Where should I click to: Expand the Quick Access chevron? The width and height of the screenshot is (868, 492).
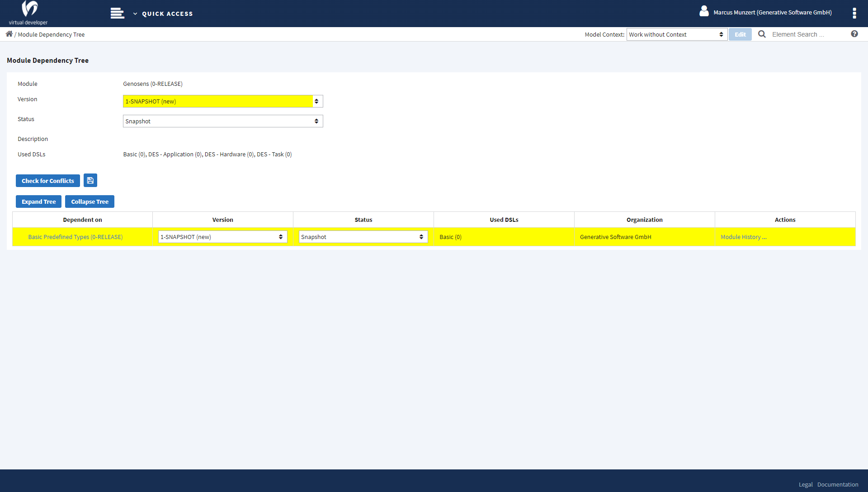pos(135,14)
